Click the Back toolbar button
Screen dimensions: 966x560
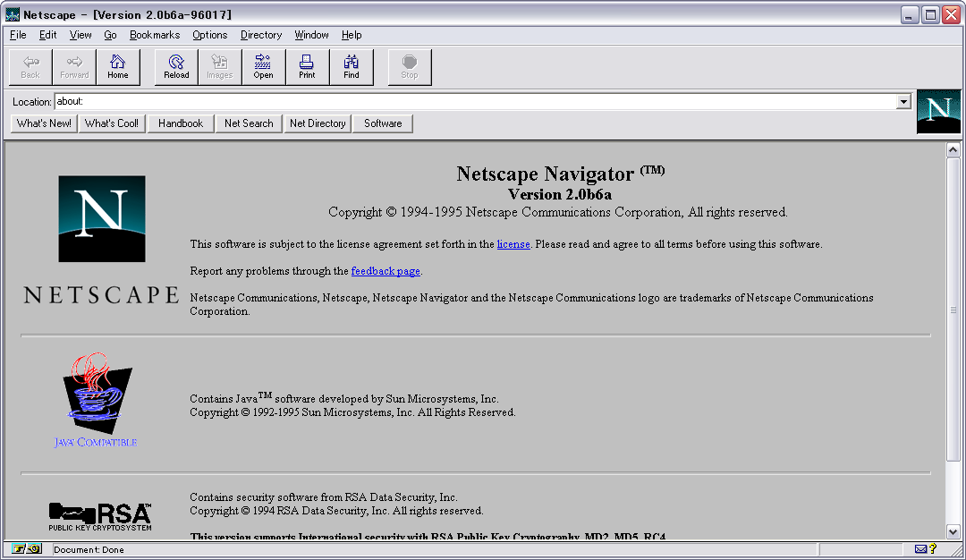(x=30, y=67)
